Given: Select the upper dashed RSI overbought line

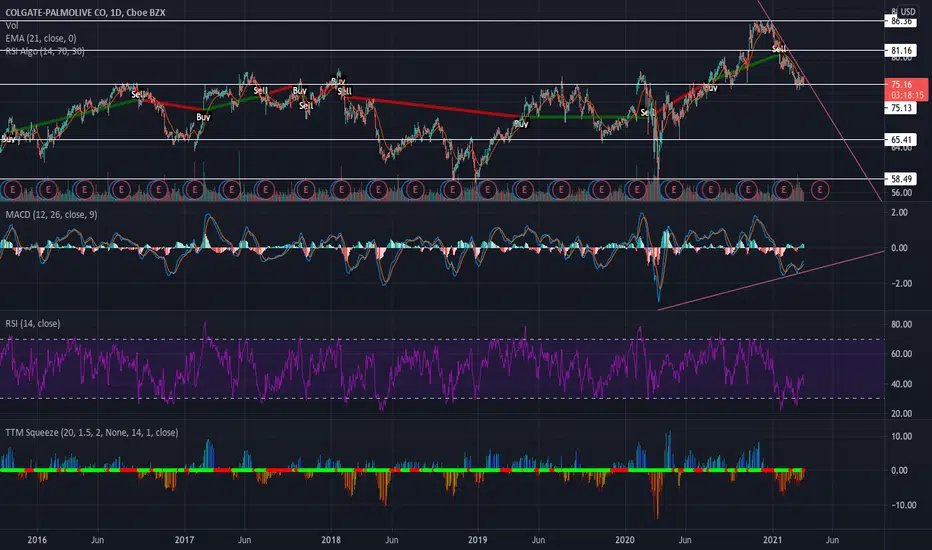Looking at the screenshot, I should [442, 340].
